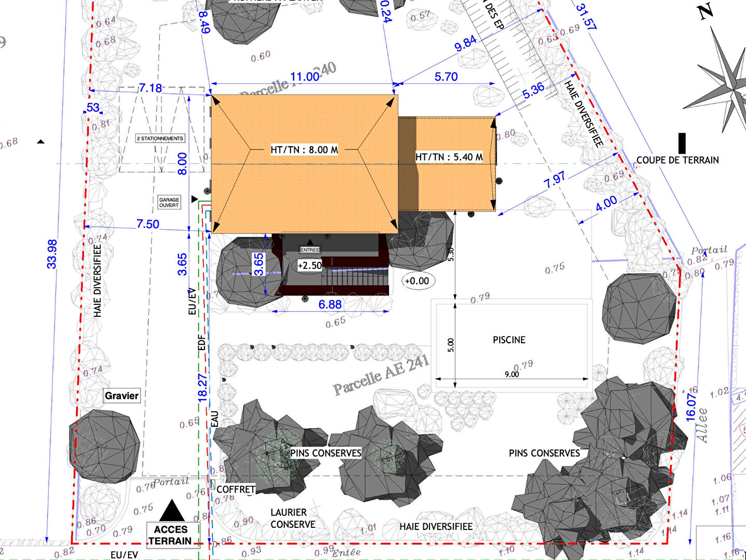Click the small entry arrow beside GARAGE OUVERT

coord(195,199)
